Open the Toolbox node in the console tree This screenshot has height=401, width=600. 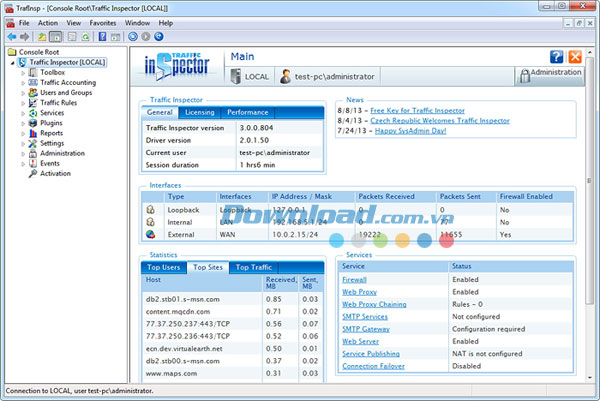[52, 72]
